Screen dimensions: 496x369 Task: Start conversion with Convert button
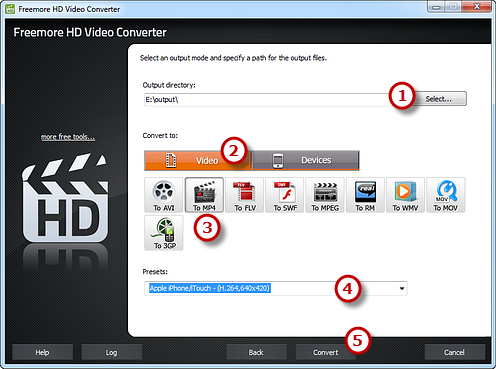point(325,352)
